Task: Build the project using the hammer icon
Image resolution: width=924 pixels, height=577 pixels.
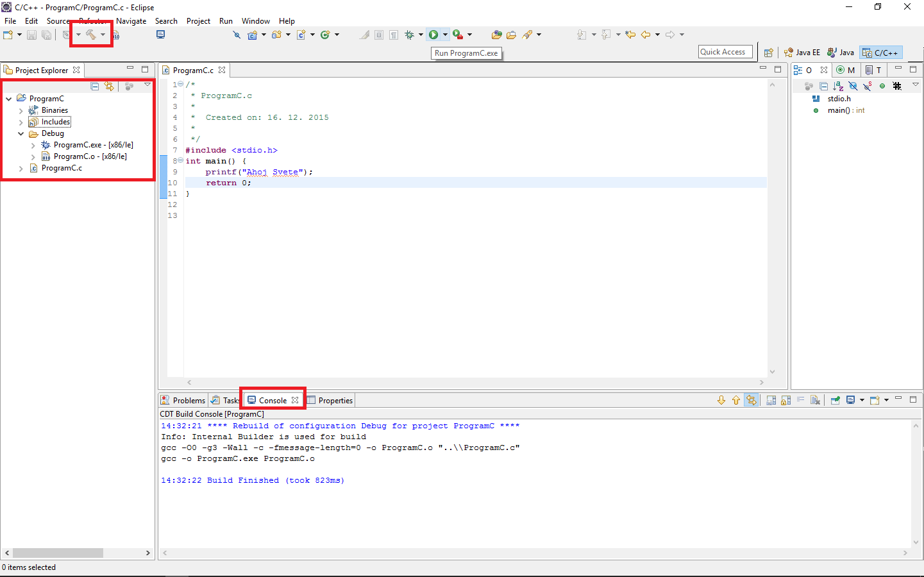Action: coord(90,35)
